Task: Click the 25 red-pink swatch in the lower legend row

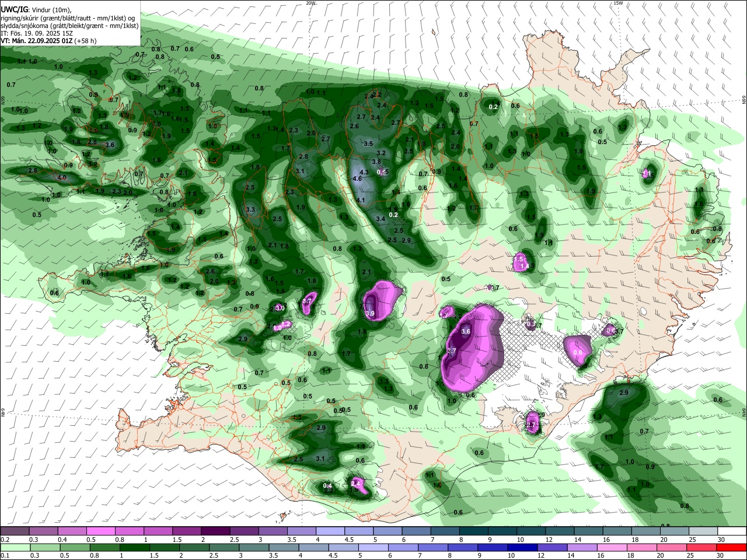Action: coord(701,547)
